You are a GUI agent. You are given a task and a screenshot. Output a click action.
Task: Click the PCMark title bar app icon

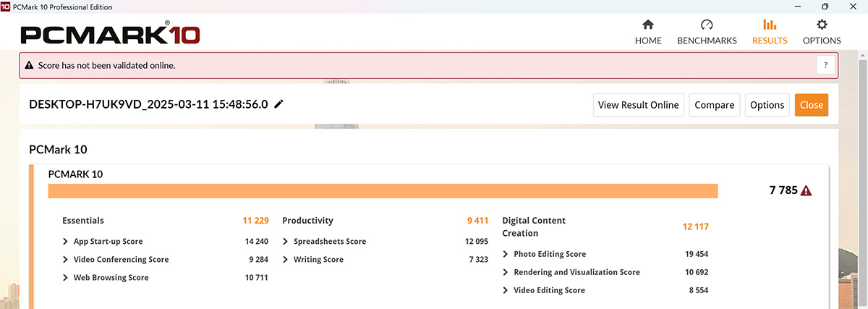point(7,7)
